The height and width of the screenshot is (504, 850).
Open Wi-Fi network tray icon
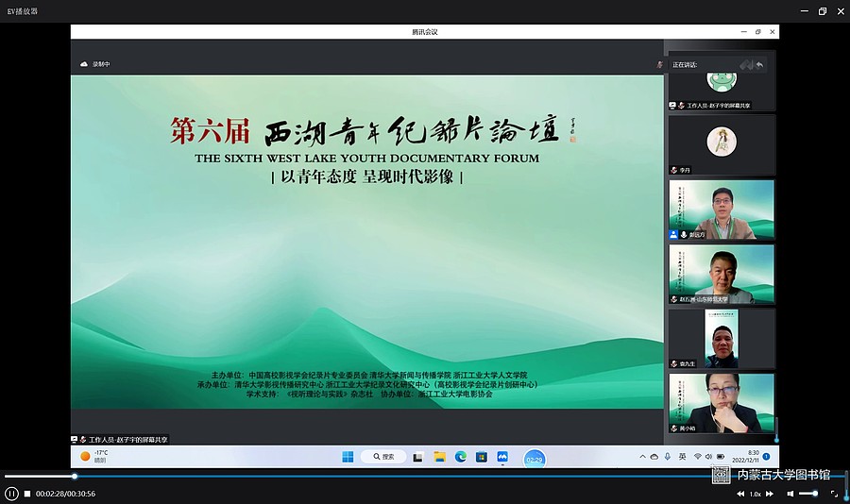(698, 457)
